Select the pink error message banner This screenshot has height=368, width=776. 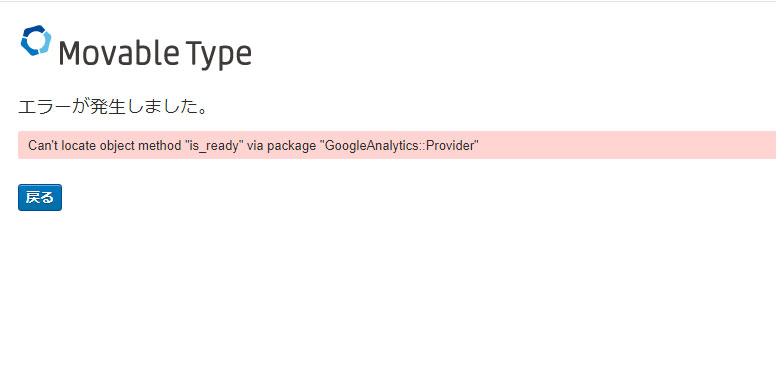[397, 145]
